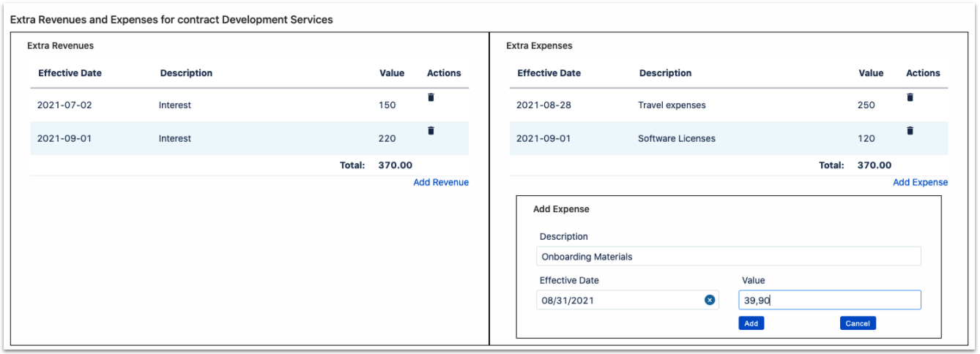Click the Extra Expenses Actions column header
This screenshot has width=980, height=354.
[x=923, y=73]
